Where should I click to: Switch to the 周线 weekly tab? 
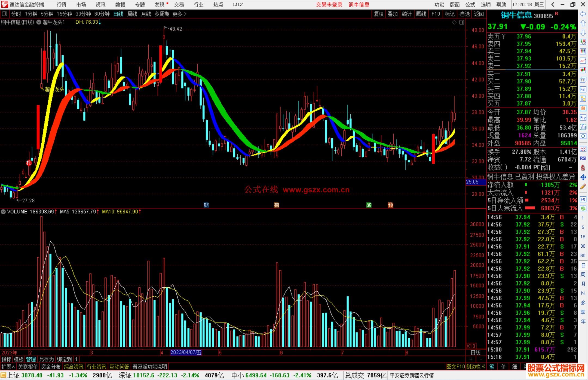(x=132, y=14)
